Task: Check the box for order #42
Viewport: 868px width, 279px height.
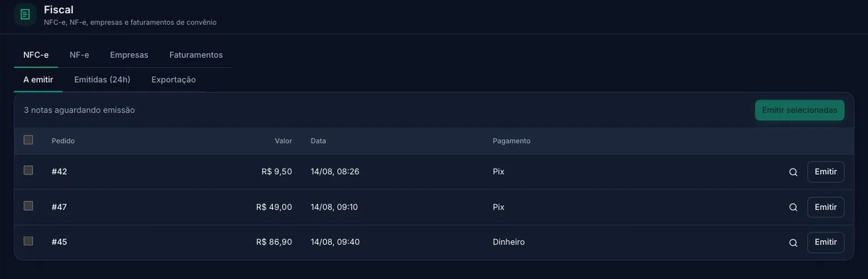Action: (29, 170)
